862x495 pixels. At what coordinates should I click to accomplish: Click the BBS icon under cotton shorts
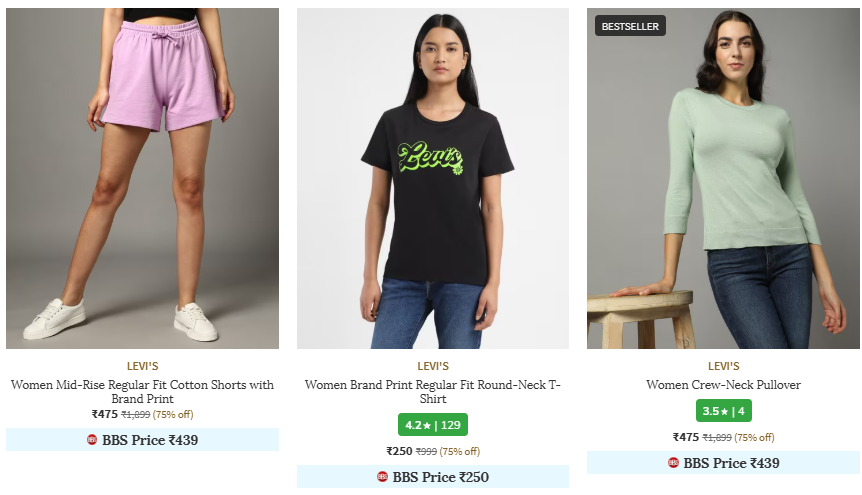92,439
